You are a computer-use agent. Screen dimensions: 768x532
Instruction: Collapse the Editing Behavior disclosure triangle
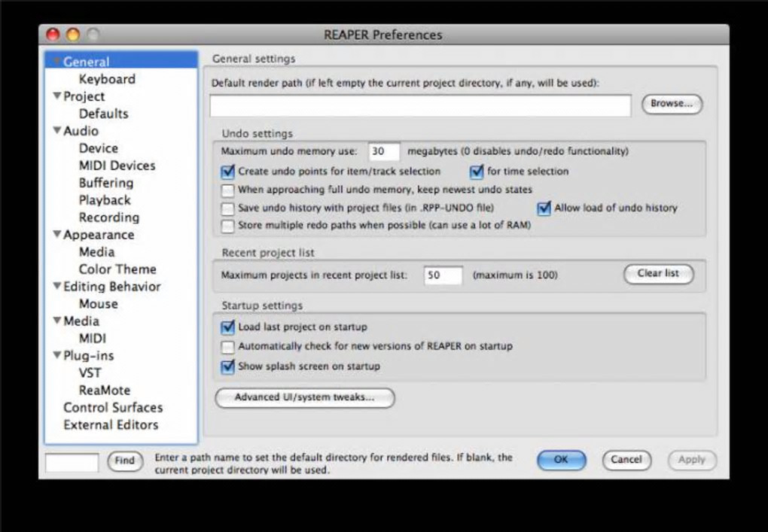(57, 286)
